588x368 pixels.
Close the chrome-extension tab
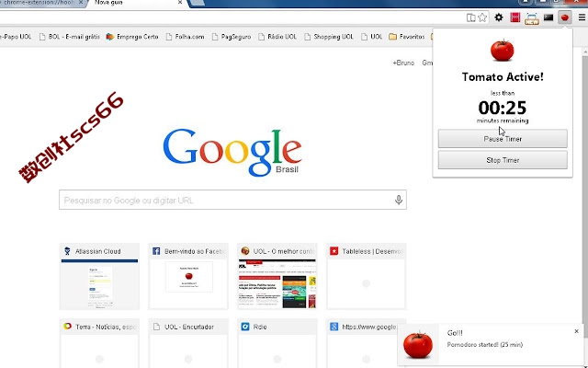tap(81, 3)
